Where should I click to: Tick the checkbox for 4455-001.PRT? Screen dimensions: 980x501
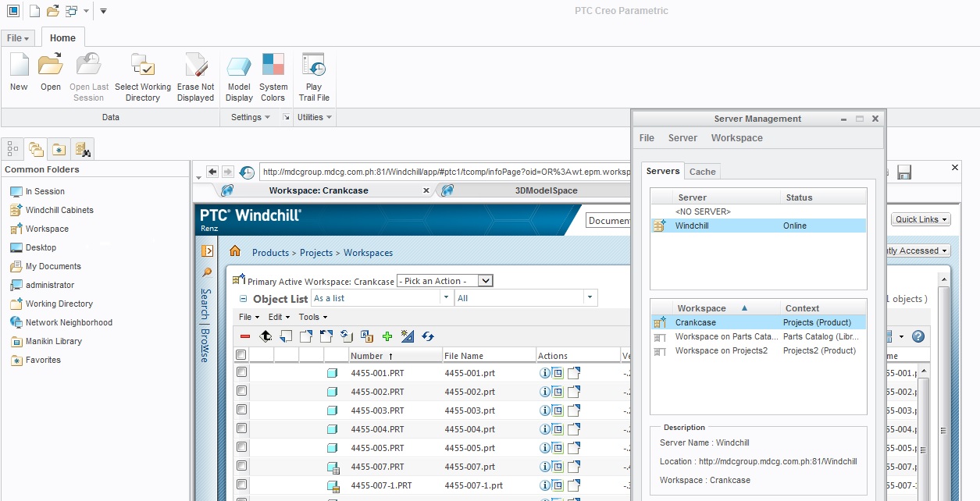coord(241,372)
